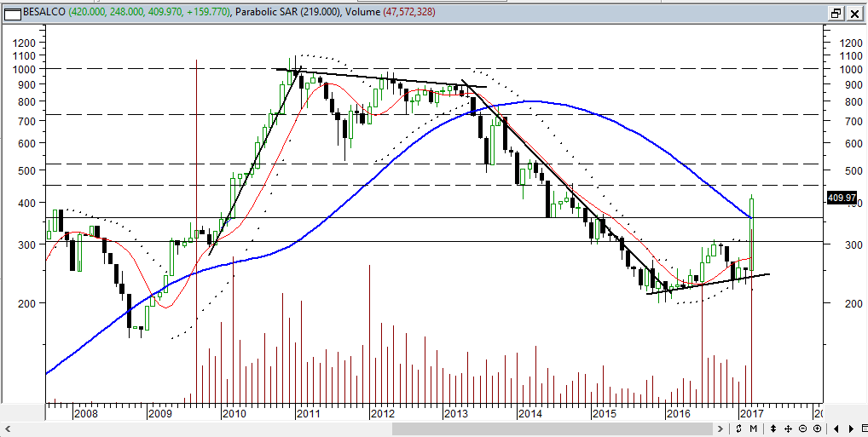Click the horizontal scrollbar left arrow
The width and height of the screenshot is (868, 437).
tap(8, 428)
